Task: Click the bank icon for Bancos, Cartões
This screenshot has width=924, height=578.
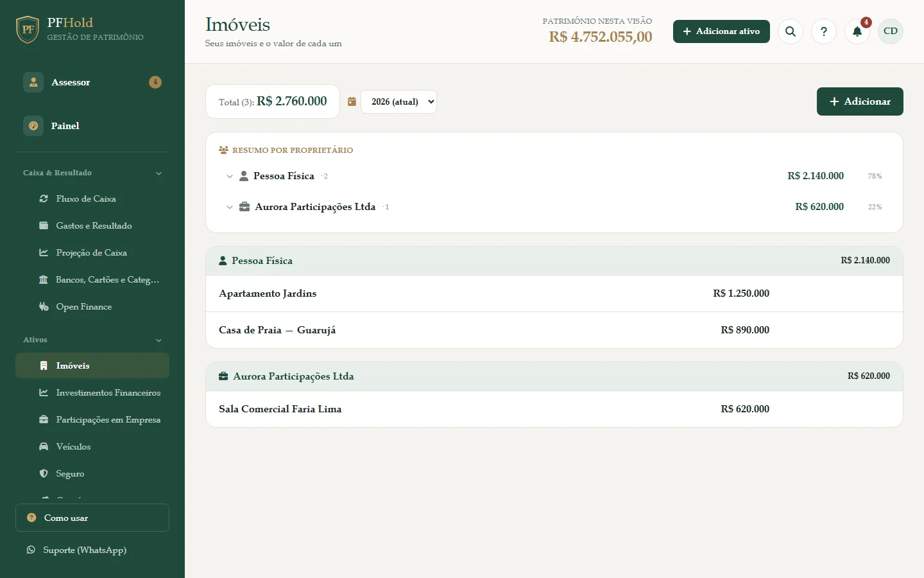Action: click(x=44, y=280)
